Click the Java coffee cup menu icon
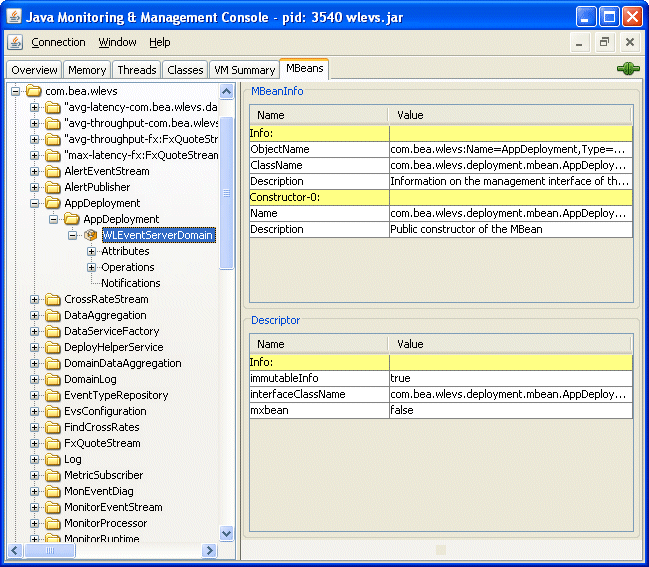Viewport: 649px width, 567px height. [x=15, y=42]
